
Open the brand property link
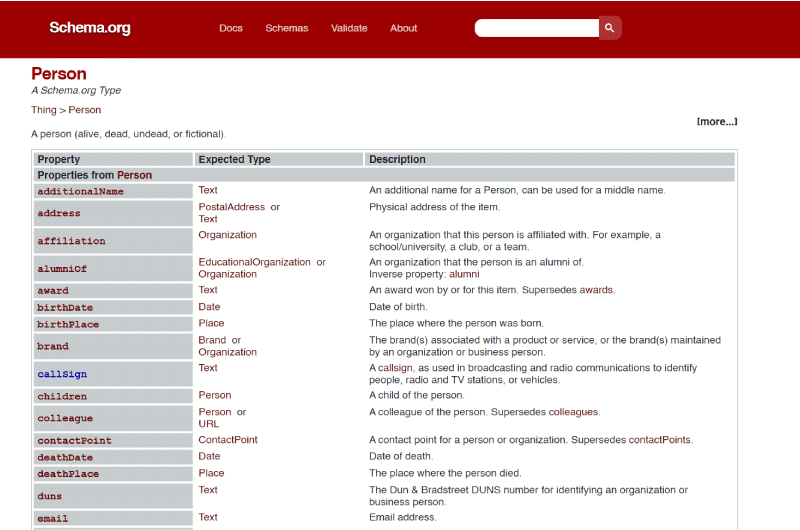tap(53, 346)
